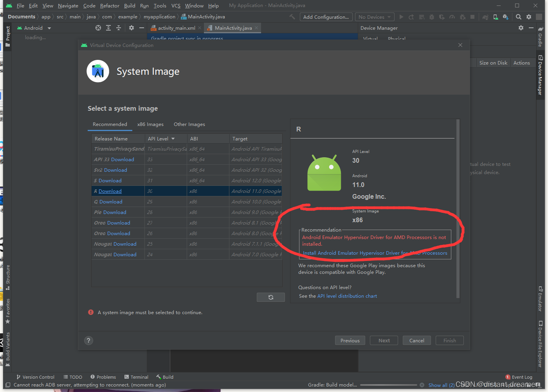This screenshot has height=392, width=548.
Task: Select opened file target icon in Project panel
Action: pos(98,28)
